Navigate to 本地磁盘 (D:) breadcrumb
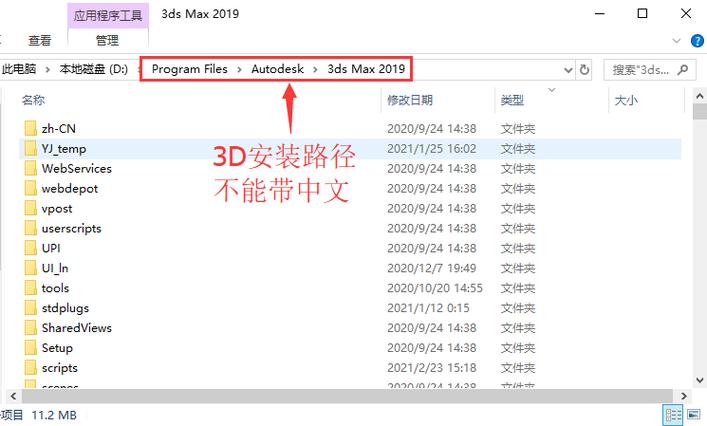Image resolution: width=707 pixels, height=426 pixels. (x=93, y=69)
